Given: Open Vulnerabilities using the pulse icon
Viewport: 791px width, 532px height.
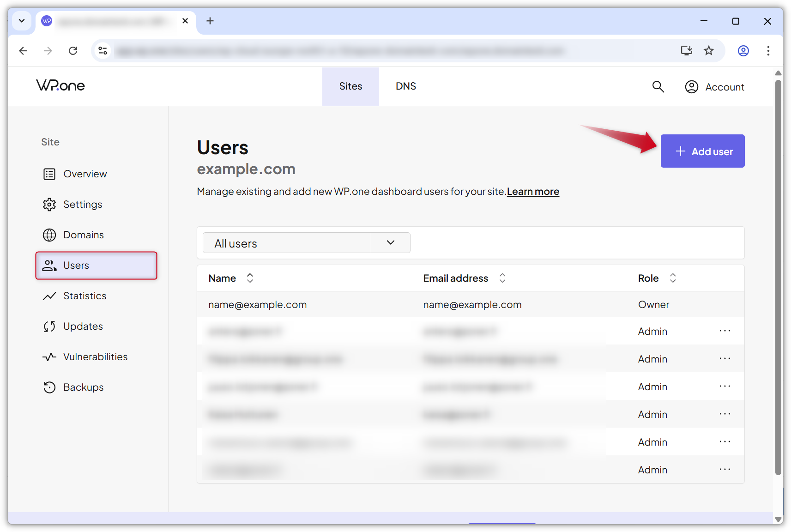Looking at the screenshot, I should [x=49, y=357].
